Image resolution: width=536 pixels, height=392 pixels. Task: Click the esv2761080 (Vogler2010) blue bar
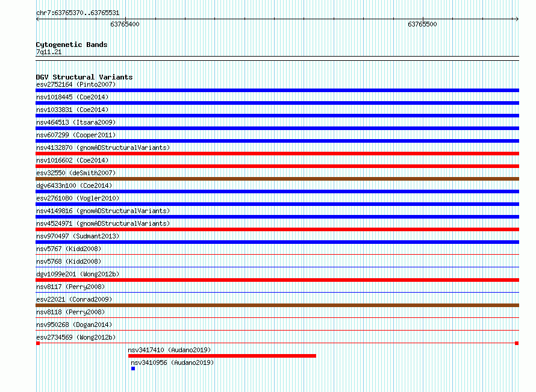(x=277, y=204)
